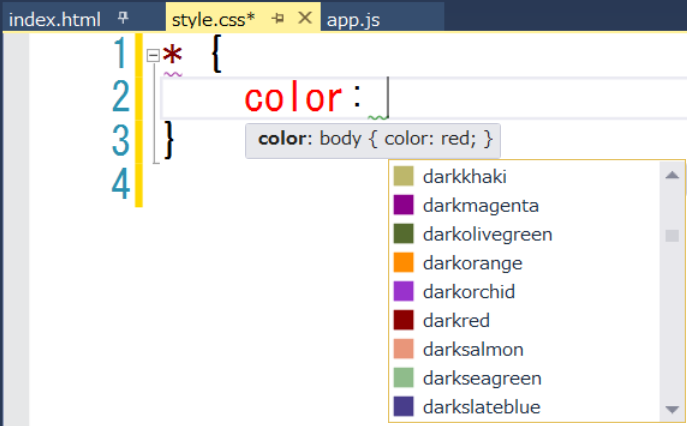Click the color property name on line 2

point(293,98)
